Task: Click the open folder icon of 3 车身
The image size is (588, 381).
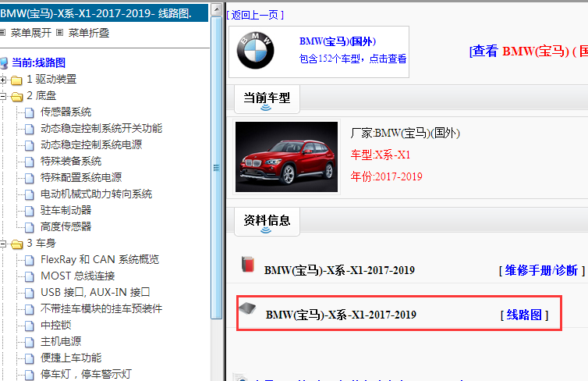Action: point(16,244)
